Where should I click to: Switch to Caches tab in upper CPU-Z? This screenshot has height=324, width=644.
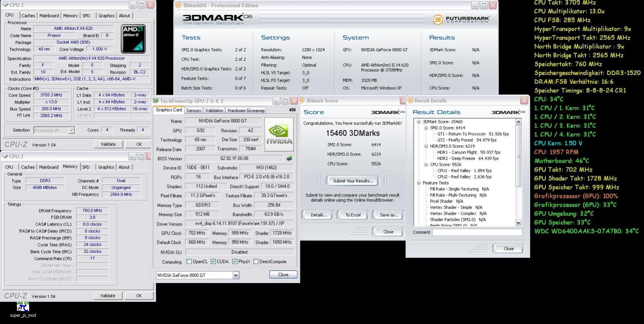[28, 16]
